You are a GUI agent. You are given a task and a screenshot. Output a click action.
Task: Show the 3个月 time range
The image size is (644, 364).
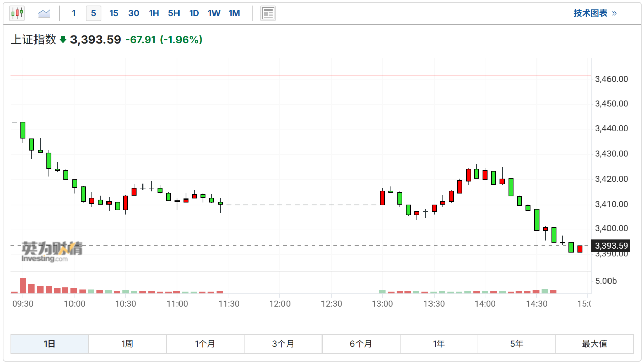(x=283, y=344)
